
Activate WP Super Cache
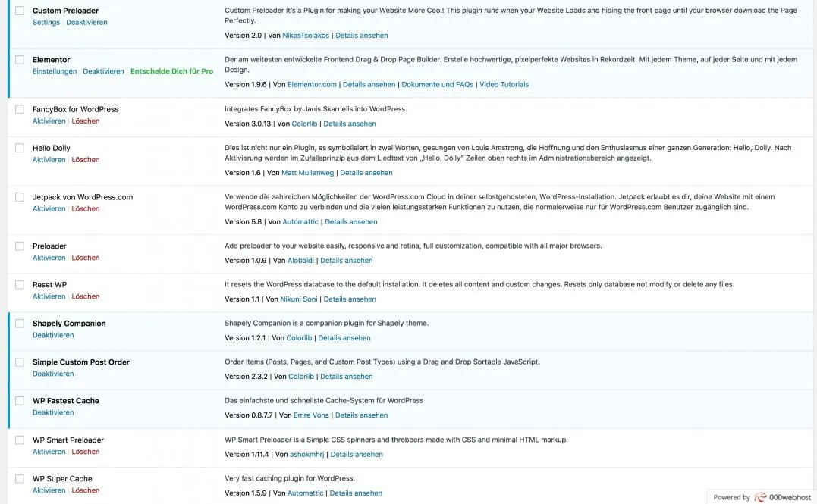[x=49, y=490]
